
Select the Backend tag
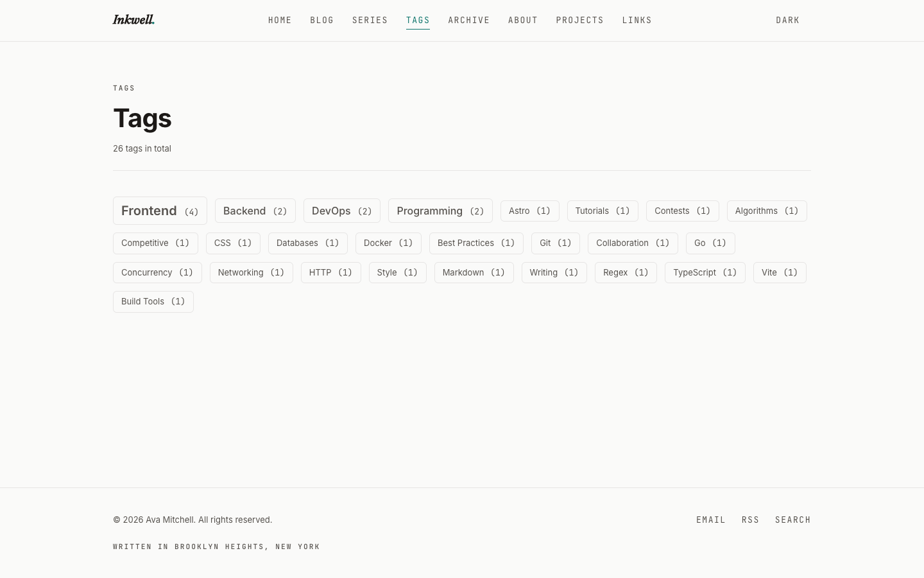pos(255,211)
